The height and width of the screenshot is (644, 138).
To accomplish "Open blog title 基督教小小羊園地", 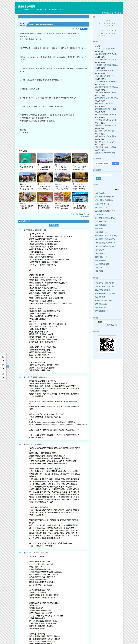I will point(27,7).
